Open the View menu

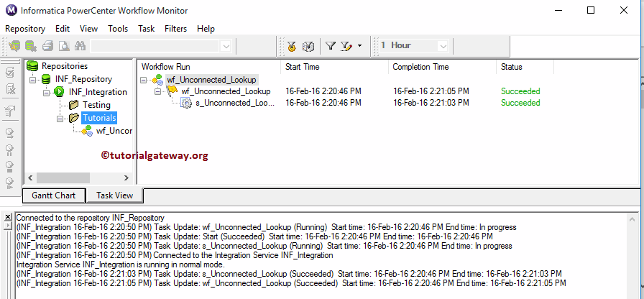pyautogui.click(x=88, y=29)
